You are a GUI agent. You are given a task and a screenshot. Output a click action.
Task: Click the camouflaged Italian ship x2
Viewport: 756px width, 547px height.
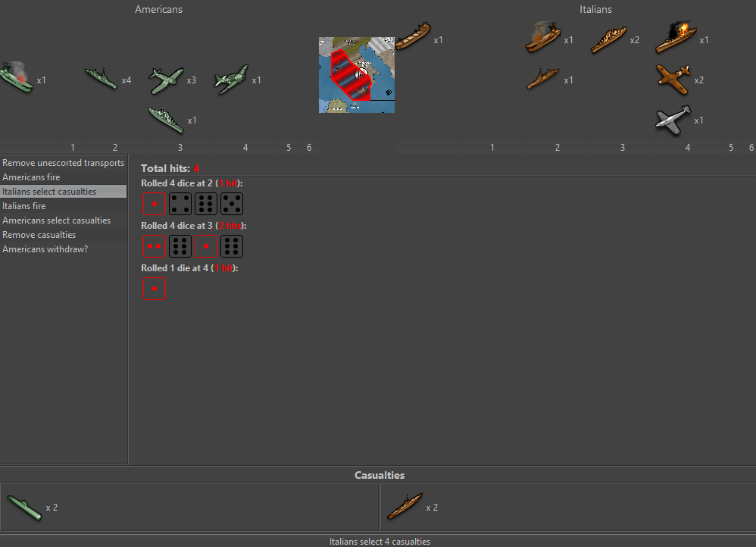609,39
